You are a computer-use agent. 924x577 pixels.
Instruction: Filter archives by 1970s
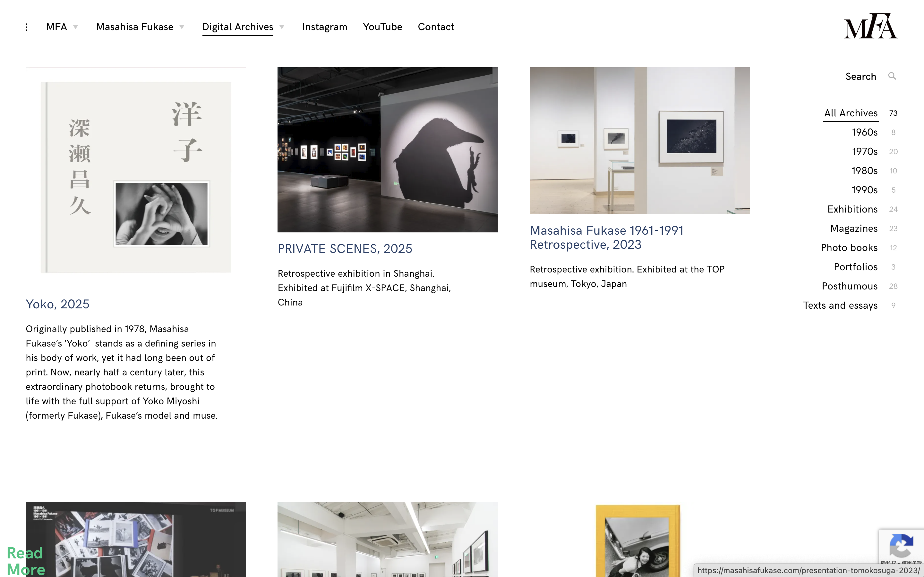(864, 152)
